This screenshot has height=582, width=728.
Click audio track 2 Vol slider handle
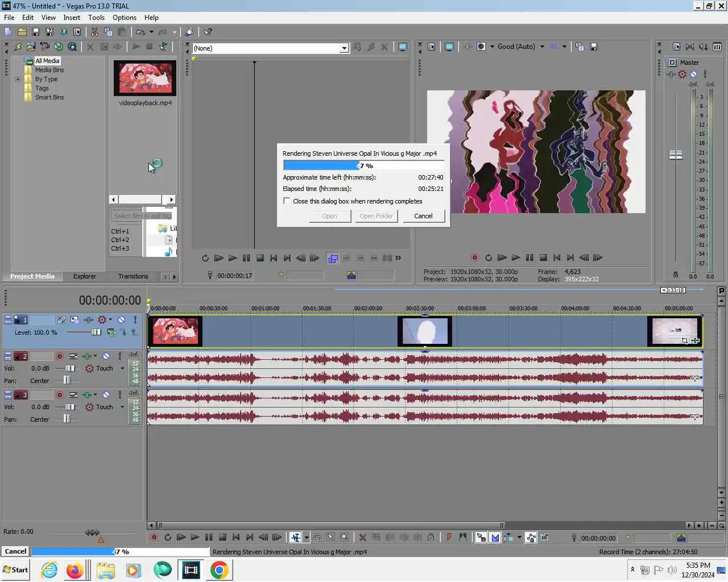70,368
